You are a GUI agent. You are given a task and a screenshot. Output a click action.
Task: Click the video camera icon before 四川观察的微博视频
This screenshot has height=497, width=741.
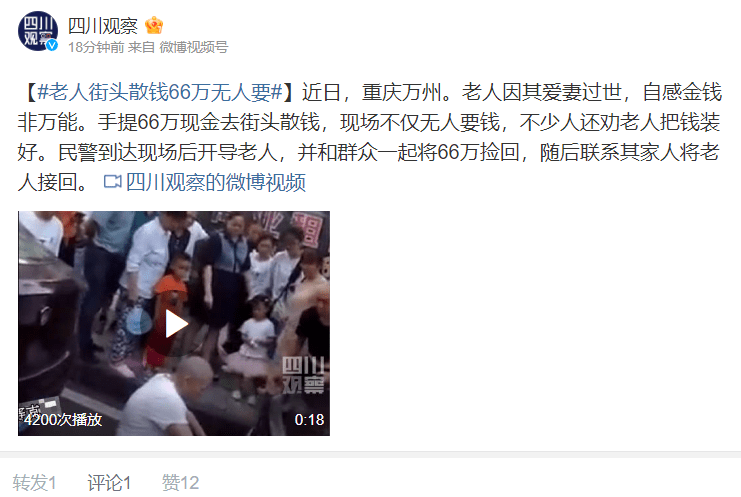pos(112,182)
